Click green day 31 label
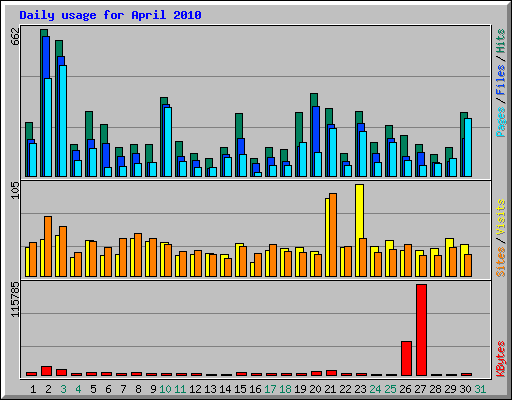512x400 pixels. coord(480,389)
